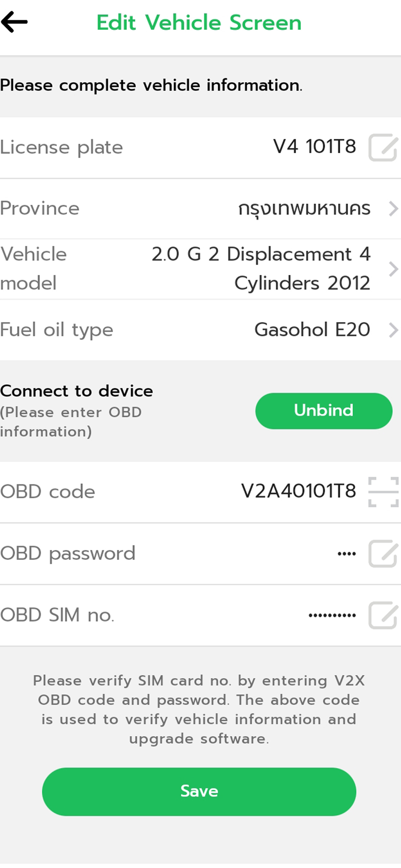Open the 2.0 G Displacement vehicle model entry
This screenshot has height=868, width=401.
click(x=261, y=269)
